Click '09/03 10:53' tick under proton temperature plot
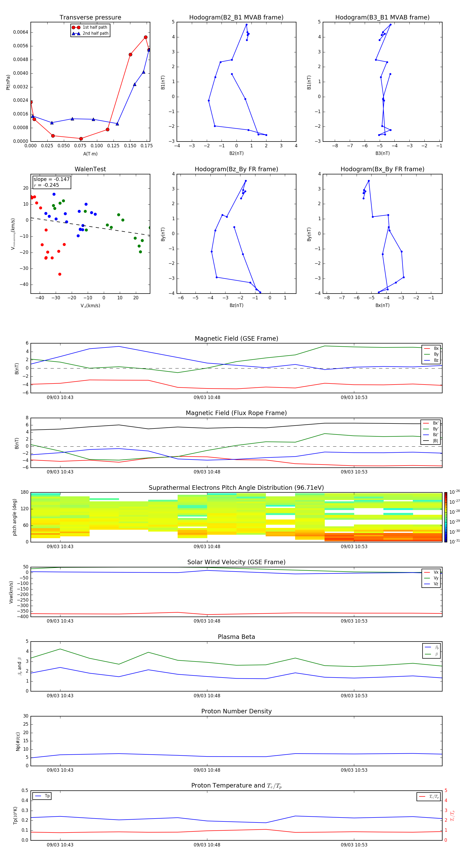The height and width of the screenshot is (868, 473). (354, 845)
